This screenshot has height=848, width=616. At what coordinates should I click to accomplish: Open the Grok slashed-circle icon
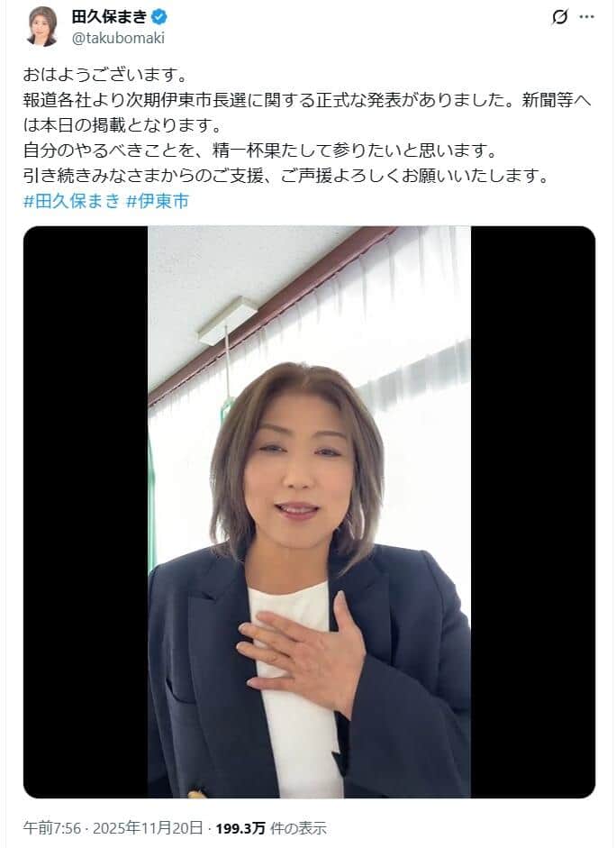coord(560,17)
